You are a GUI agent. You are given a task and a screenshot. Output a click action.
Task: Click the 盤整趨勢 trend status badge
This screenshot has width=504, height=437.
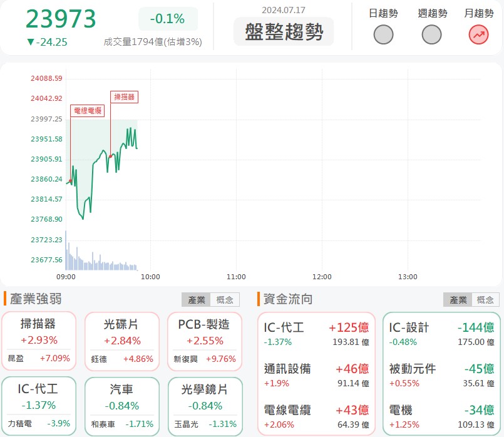coord(284,31)
